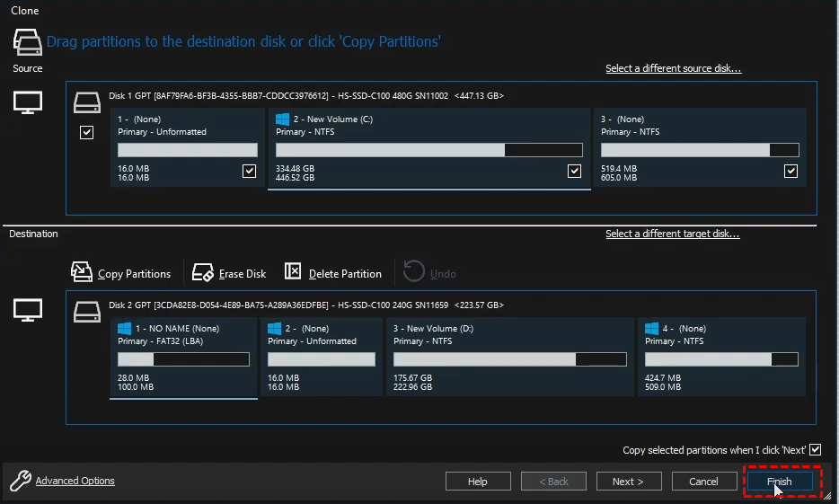
Task: Click the Source monitor icon
Action: 27,103
